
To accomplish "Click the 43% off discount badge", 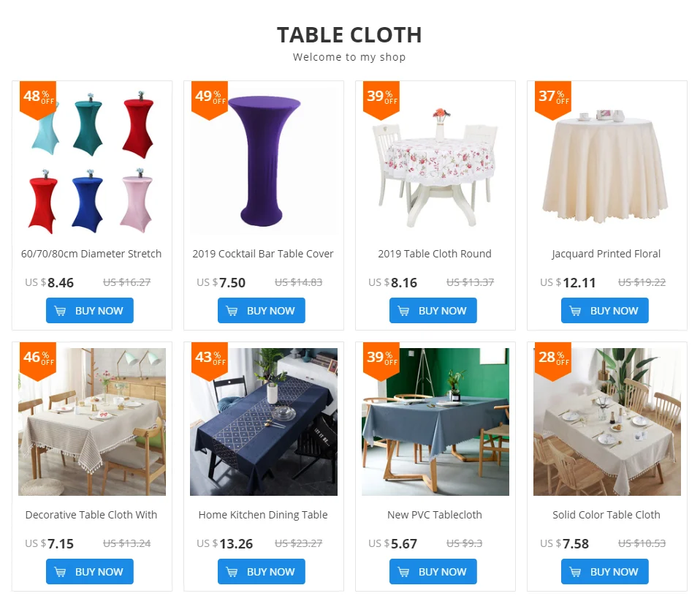I will coord(210,361).
